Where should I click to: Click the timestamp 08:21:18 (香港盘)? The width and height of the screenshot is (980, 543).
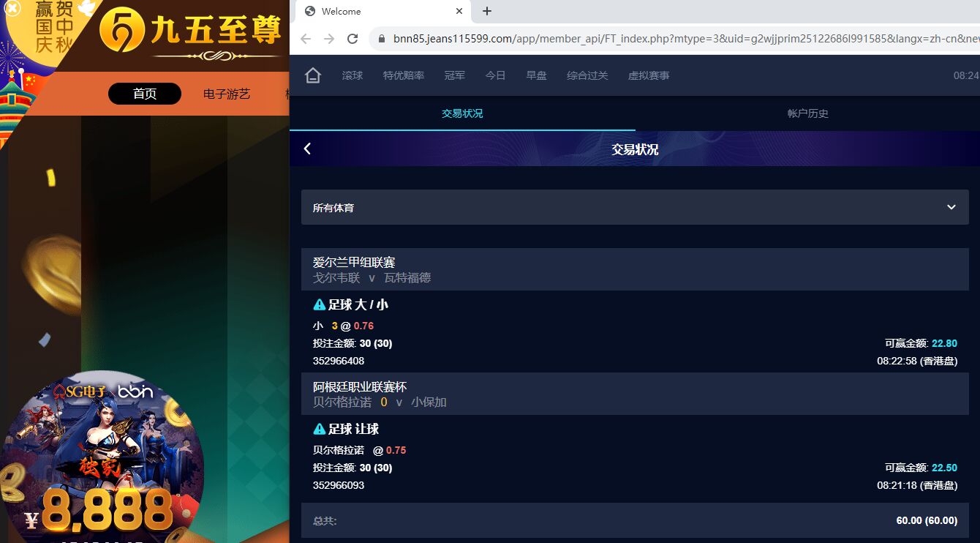pos(917,485)
